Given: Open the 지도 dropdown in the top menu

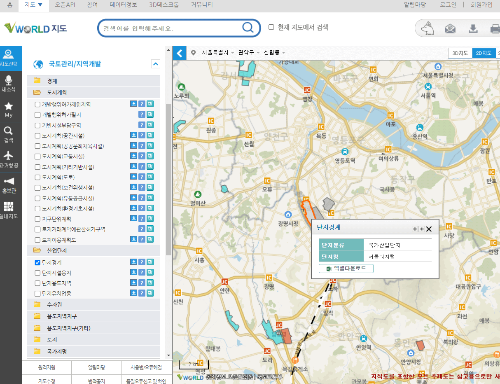Looking at the screenshot, I should 33,5.
